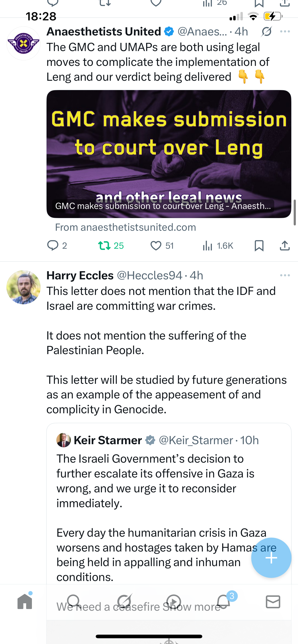Image resolution: width=298 pixels, height=644 pixels.
Task: Open the anaesthetistsunited.com link card
Action: [169, 154]
